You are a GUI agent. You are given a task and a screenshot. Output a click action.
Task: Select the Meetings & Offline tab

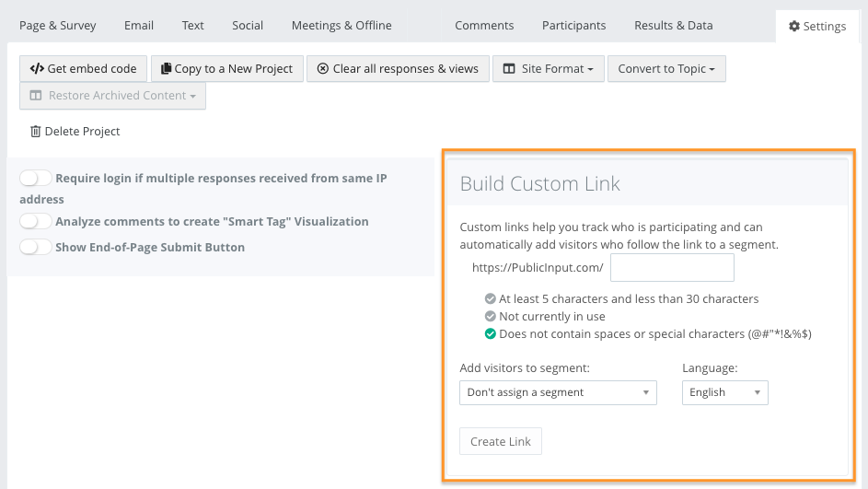[341, 26]
